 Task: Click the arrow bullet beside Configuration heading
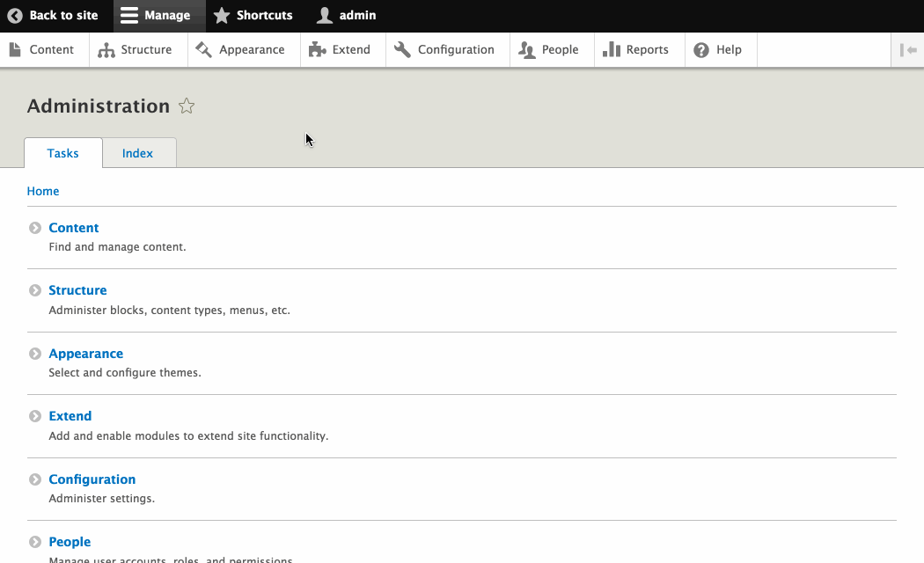click(x=35, y=479)
